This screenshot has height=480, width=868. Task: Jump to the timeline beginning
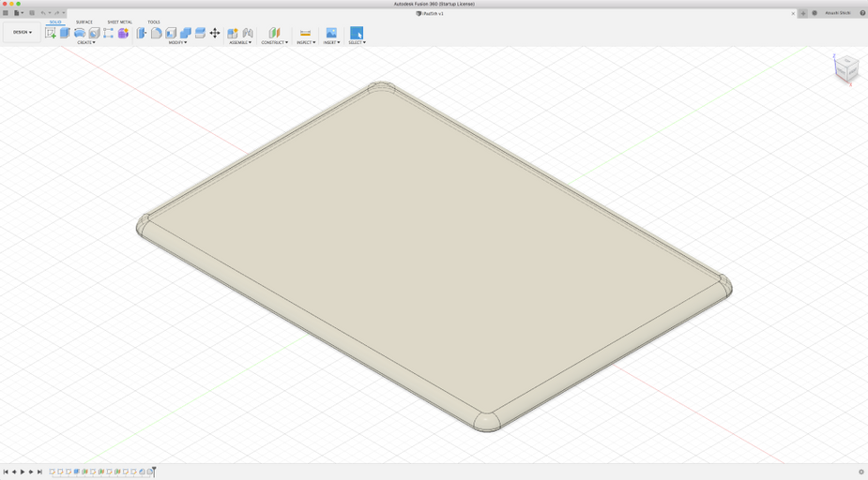point(6,472)
